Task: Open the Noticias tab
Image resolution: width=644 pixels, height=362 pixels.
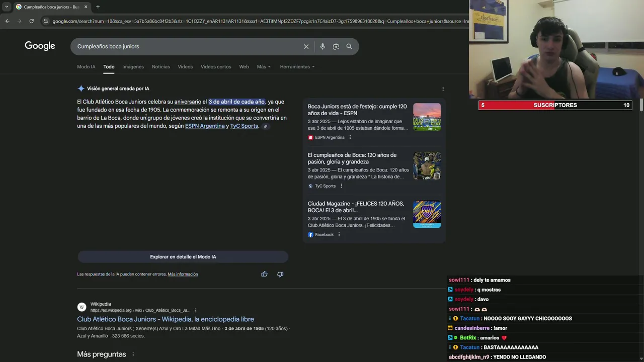Action: [161, 67]
